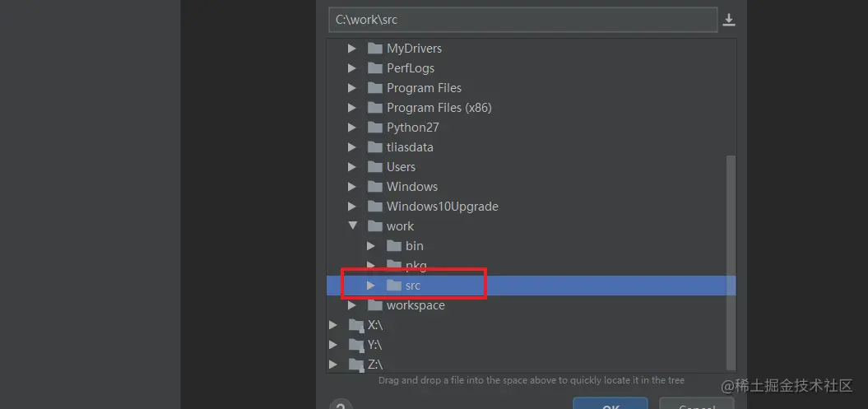Select the work folder icon
Viewport: 868px width, 409px height.
pyautogui.click(x=375, y=226)
